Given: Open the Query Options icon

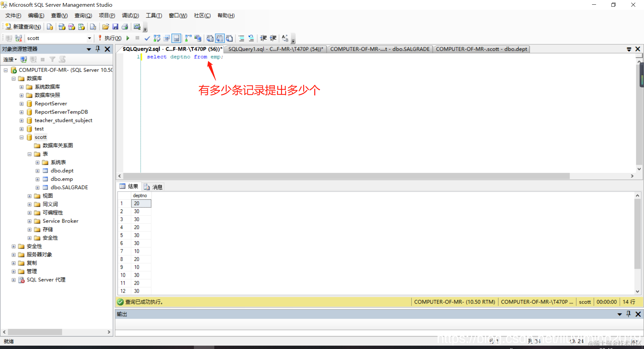Looking at the screenshot, I should [167, 38].
